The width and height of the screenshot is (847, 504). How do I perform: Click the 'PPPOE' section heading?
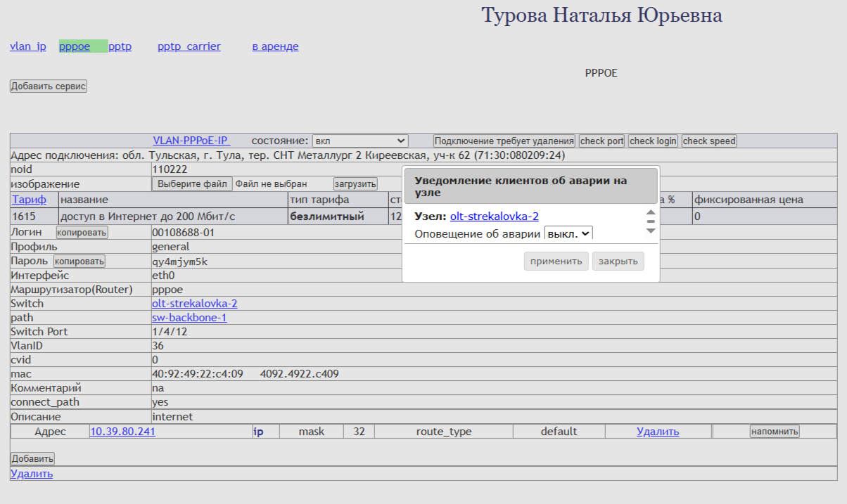(x=601, y=72)
